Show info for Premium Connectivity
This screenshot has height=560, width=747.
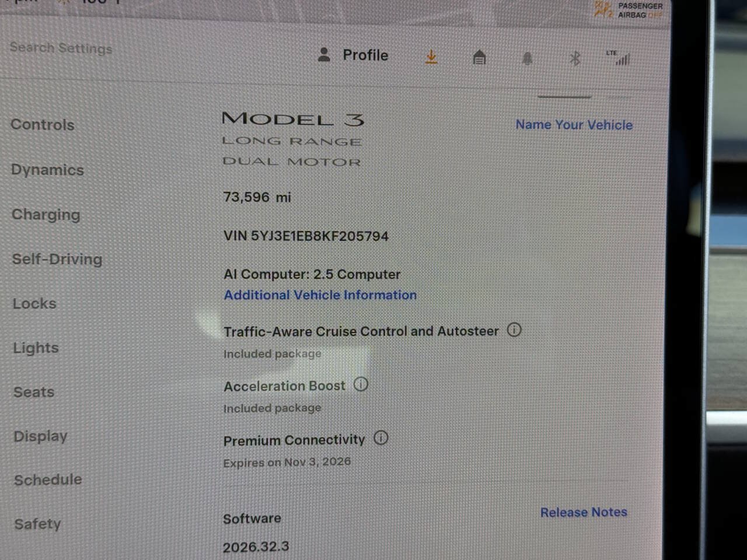(x=381, y=438)
